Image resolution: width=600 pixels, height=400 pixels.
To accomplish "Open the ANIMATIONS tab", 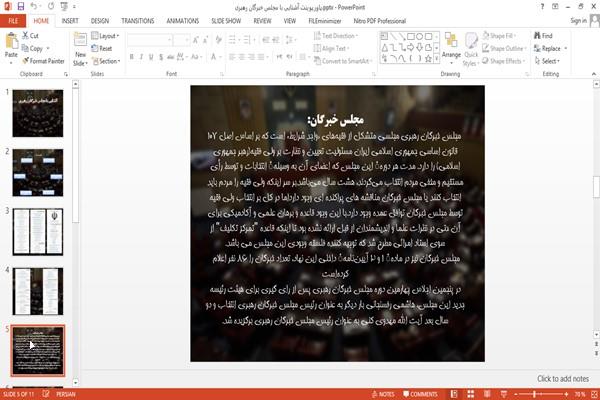I will click(x=183, y=21).
